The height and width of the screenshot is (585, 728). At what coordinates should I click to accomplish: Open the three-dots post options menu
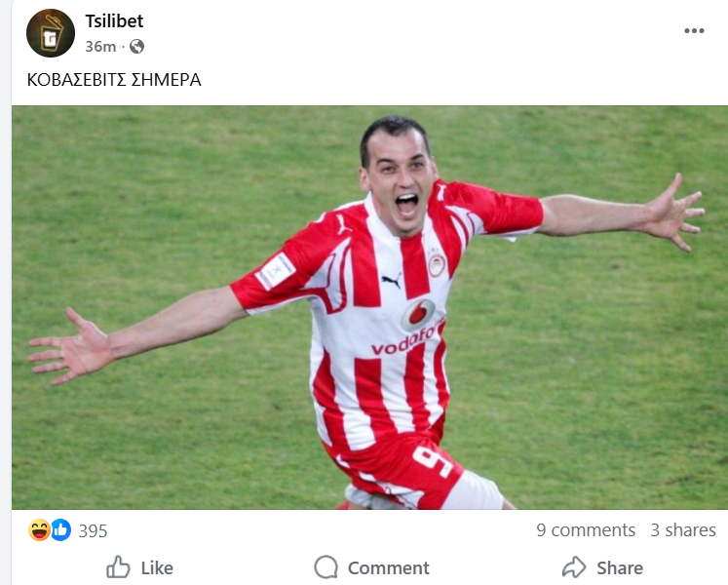click(x=694, y=30)
